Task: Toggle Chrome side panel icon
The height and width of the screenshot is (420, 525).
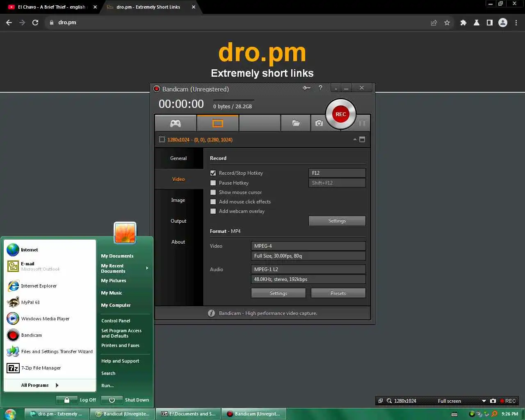Action: [489, 23]
